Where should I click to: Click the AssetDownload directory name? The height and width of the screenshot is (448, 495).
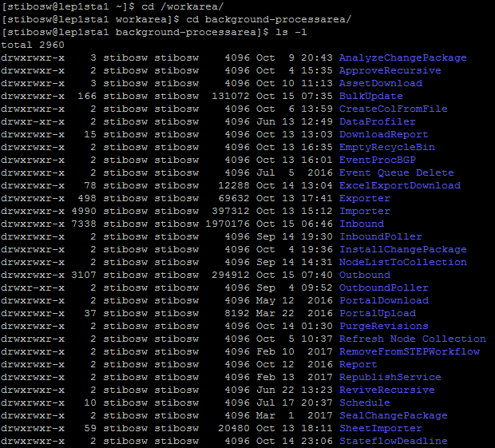click(380, 83)
